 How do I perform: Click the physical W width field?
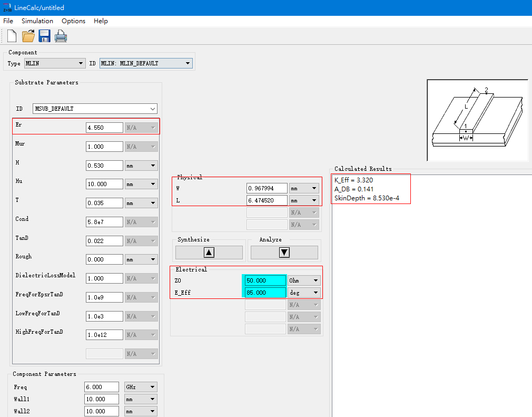pos(267,188)
